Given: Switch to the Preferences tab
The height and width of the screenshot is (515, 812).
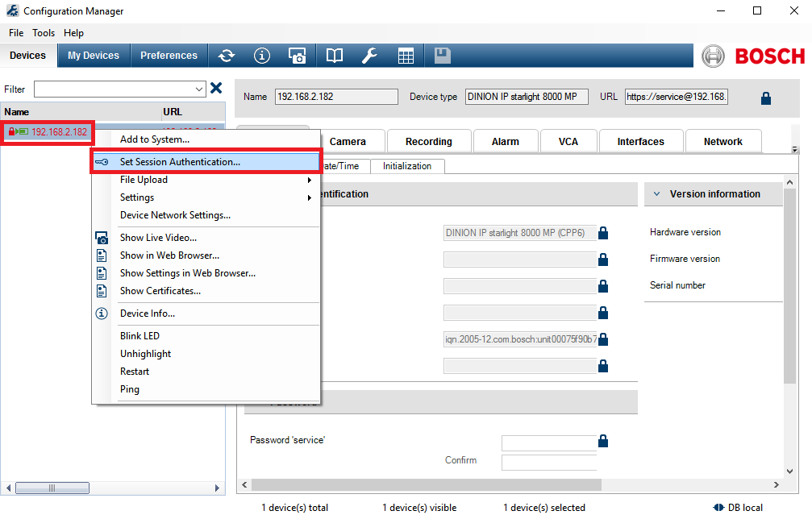Looking at the screenshot, I should point(169,56).
